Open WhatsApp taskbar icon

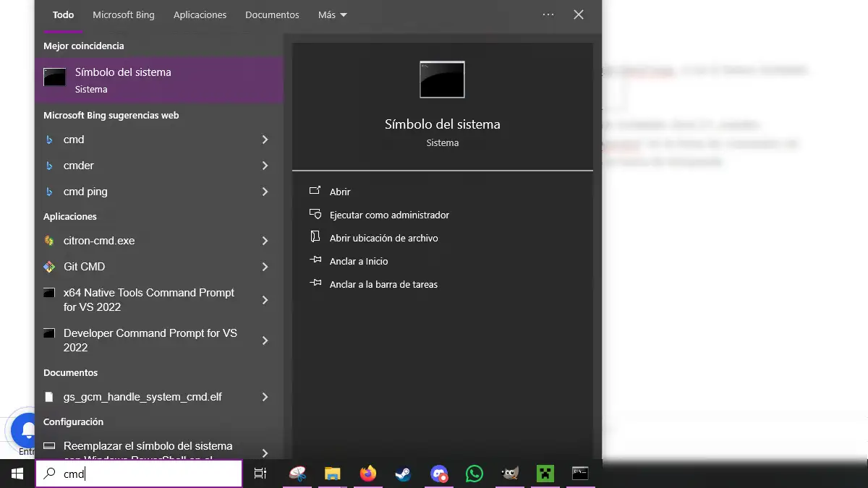tap(474, 474)
